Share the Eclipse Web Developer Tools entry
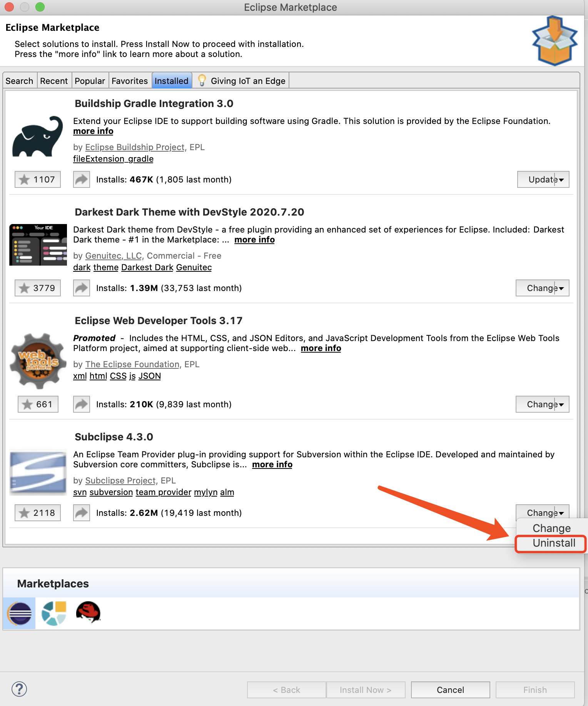The image size is (588, 706). point(82,404)
